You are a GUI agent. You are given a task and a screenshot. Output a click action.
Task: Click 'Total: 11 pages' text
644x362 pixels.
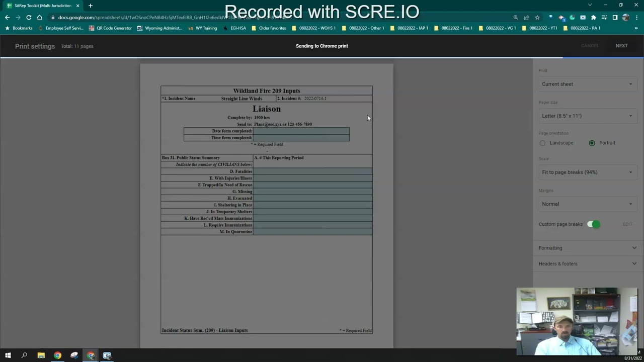pos(77,46)
